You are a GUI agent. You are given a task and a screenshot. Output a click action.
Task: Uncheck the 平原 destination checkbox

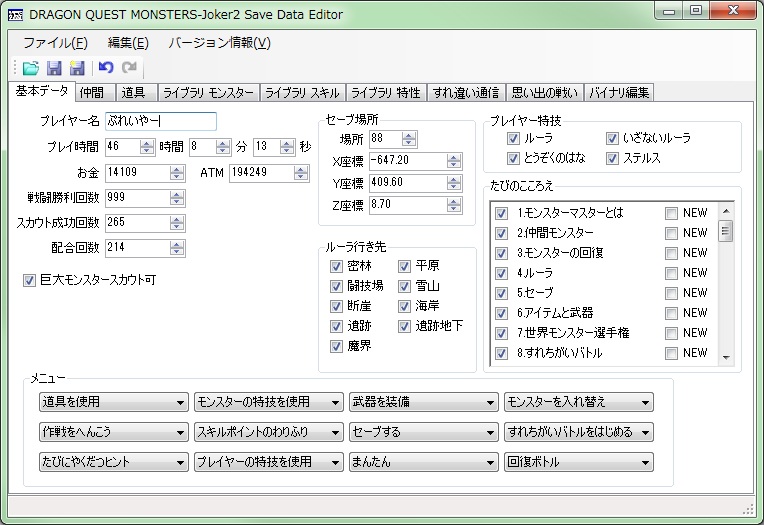pyautogui.click(x=404, y=266)
